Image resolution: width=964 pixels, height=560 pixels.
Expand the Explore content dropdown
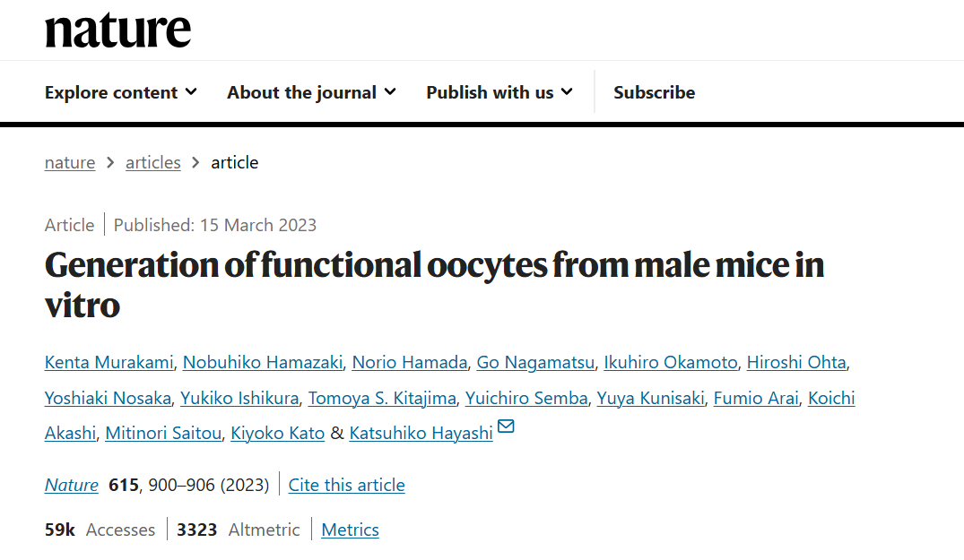121,92
